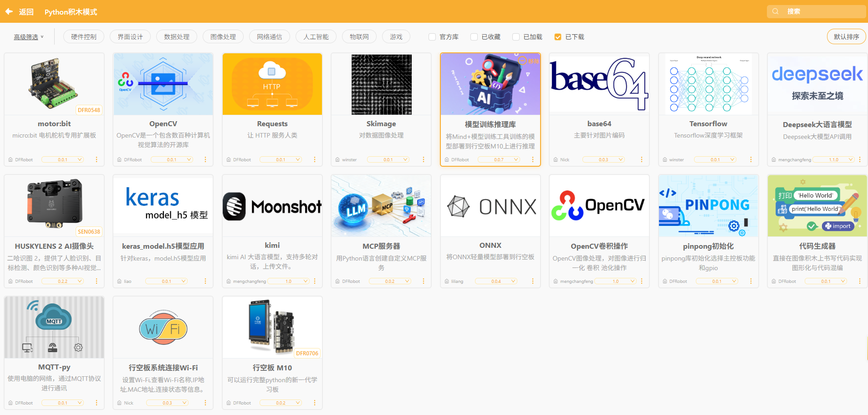This screenshot has height=415, width=868.
Task: Open three-dot menu on MQTT-py card
Action: coord(97,403)
